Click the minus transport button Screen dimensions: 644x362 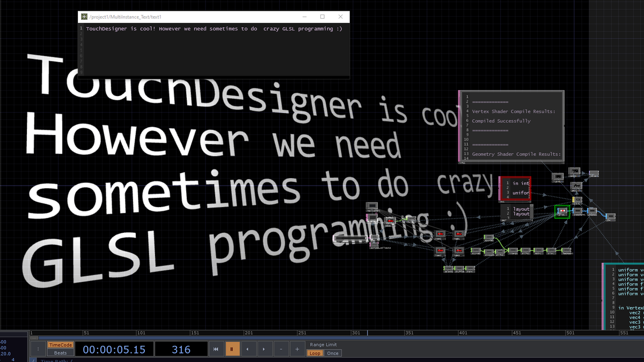point(281,349)
